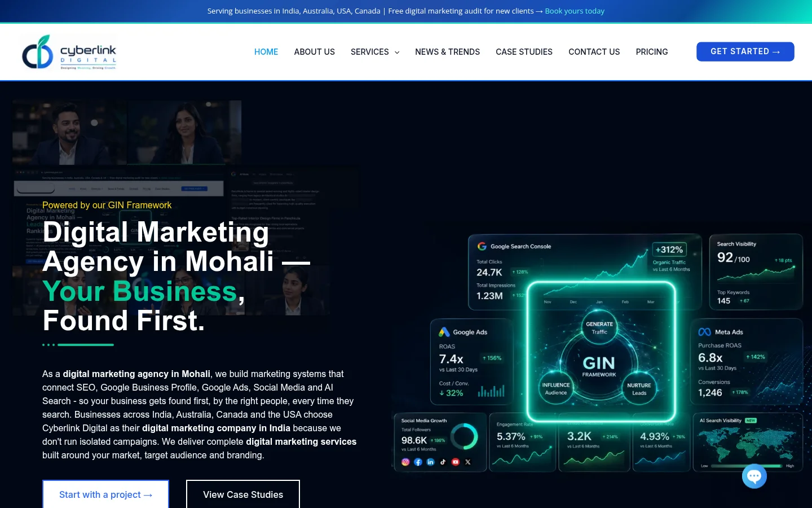Click the Book yours today link
The image size is (812, 508).
(x=575, y=11)
